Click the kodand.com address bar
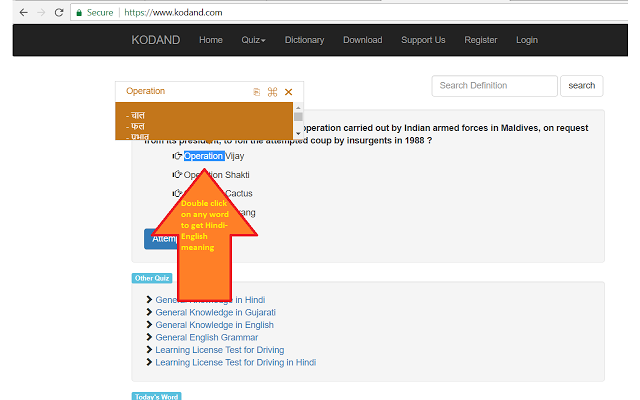This screenshot has height=400, width=640. (349, 13)
